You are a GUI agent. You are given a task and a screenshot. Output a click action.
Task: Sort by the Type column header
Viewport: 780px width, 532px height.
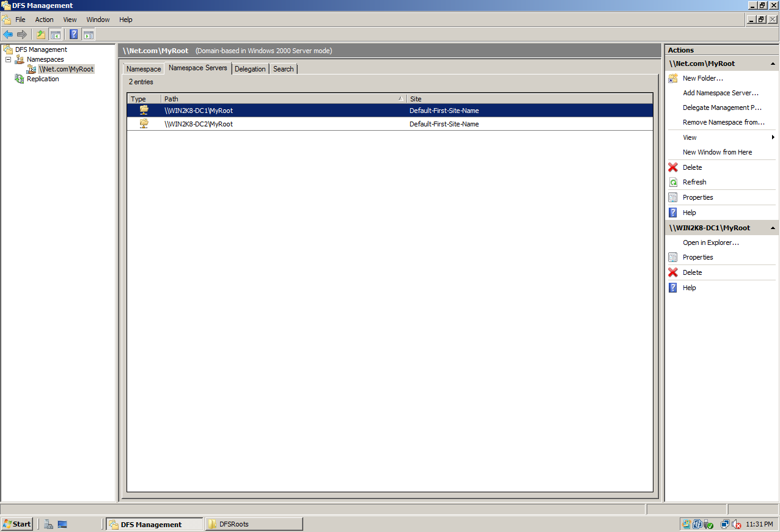click(x=144, y=98)
